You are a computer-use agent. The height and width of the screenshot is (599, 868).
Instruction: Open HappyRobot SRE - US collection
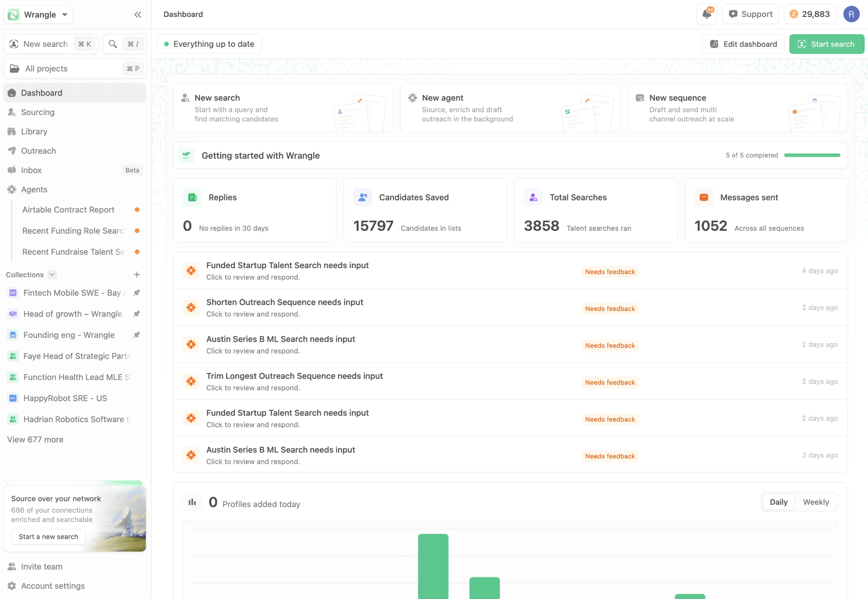tap(75, 398)
